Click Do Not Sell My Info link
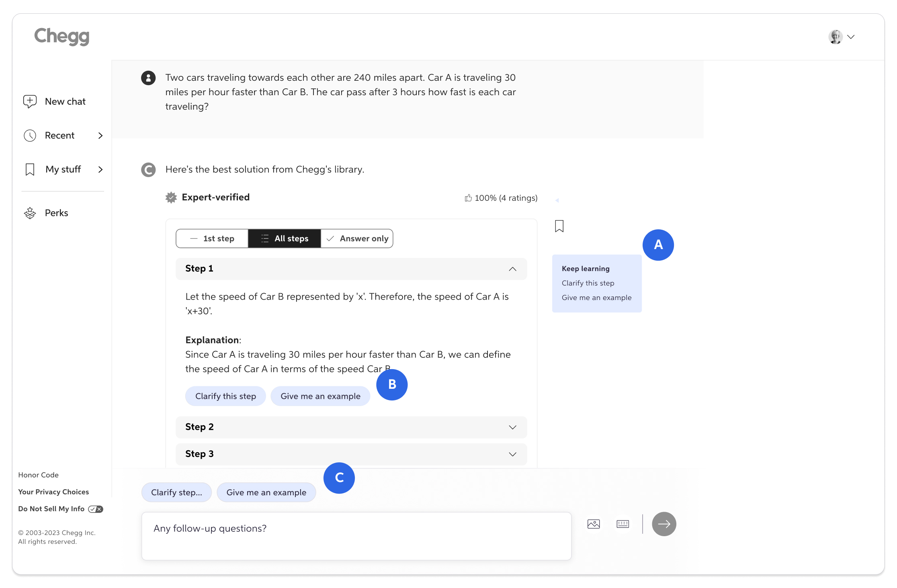Viewport: 897px width, 588px height. [x=51, y=509]
